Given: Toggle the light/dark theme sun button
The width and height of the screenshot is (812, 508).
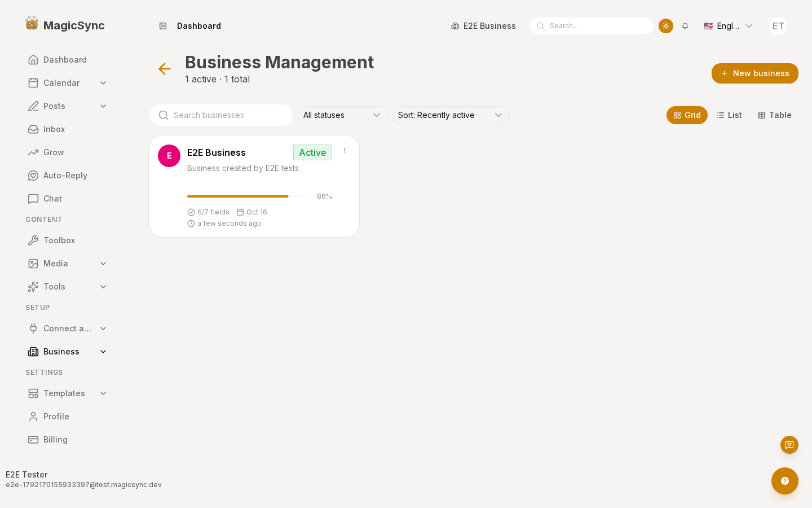Looking at the screenshot, I should point(666,26).
